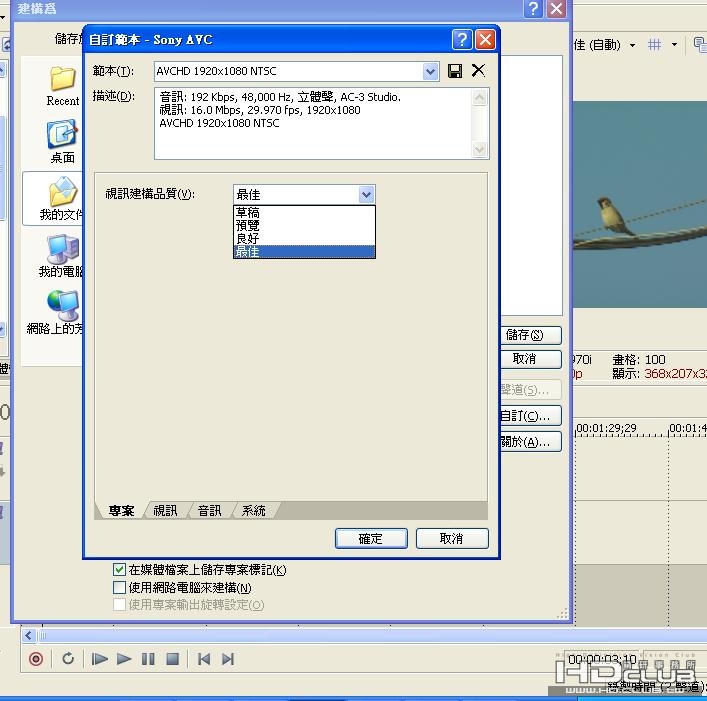Click Play from start button
The width and height of the screenshot is (707, 701).
[x=99, y=659]
